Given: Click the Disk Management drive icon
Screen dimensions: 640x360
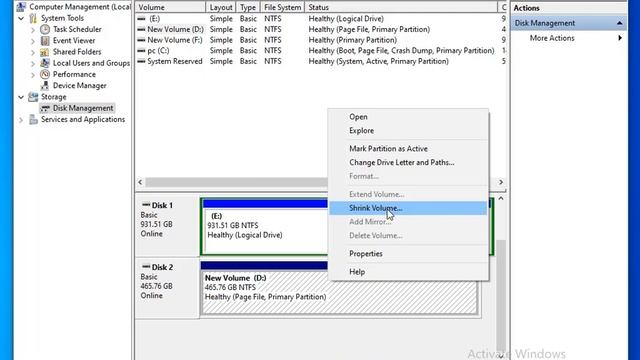Looking at the screenshot, I should [45, 108].
